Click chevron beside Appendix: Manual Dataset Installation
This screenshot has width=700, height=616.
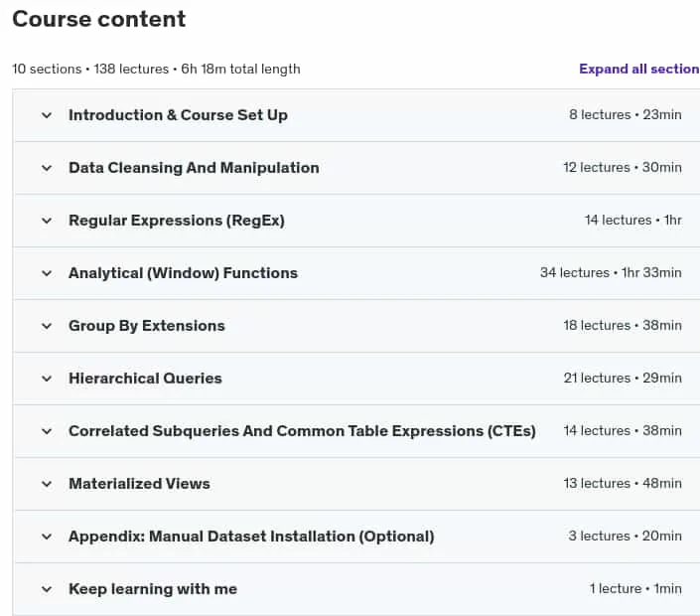[47, 537]
